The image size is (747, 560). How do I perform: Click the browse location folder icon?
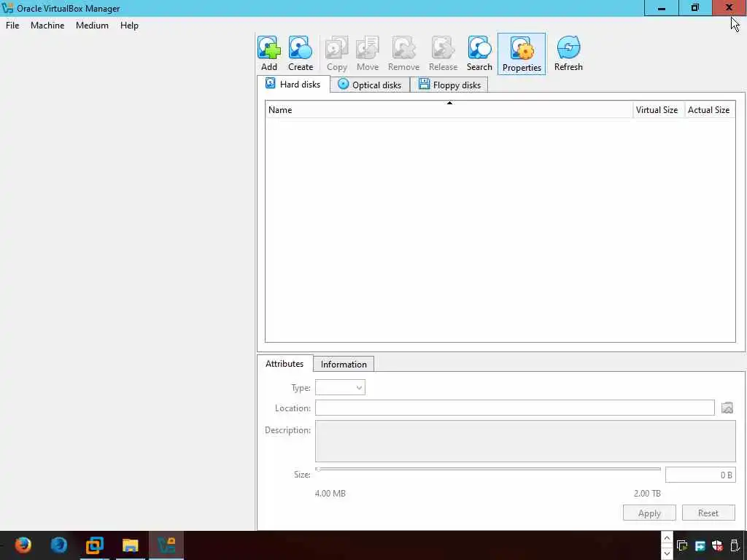(x=727, y=408)
